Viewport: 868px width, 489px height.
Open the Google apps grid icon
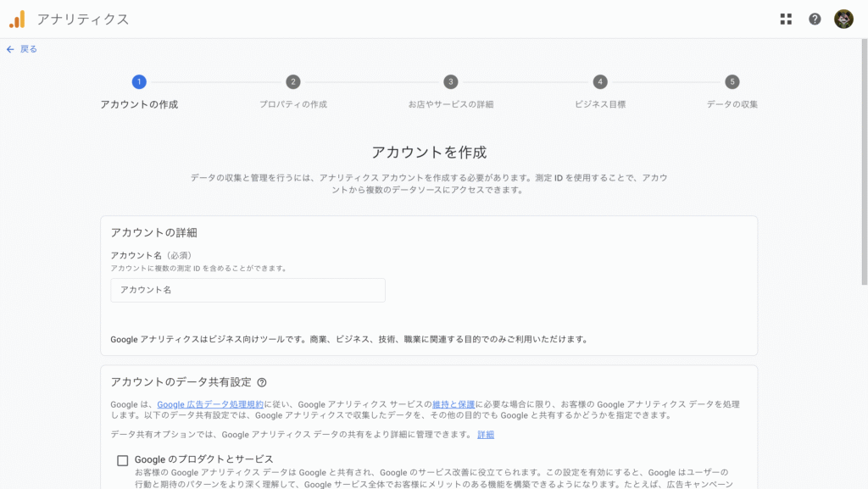[x=786, y=19]
